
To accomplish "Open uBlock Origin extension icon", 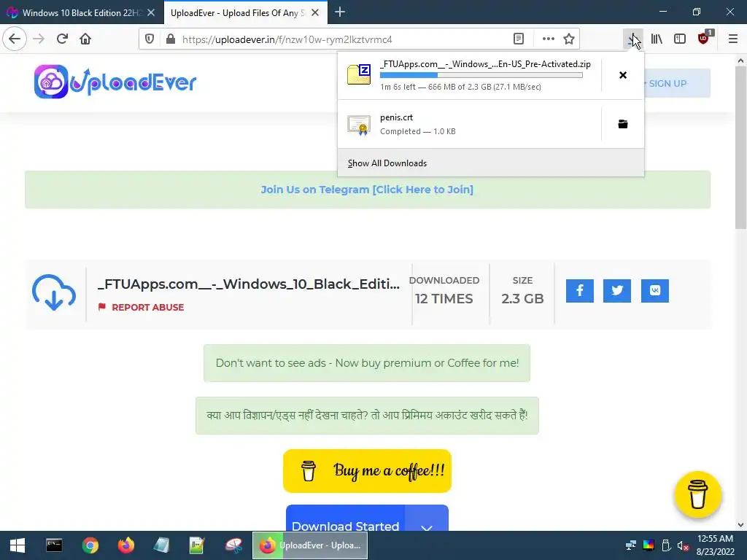I will click(x=704, y=39).
